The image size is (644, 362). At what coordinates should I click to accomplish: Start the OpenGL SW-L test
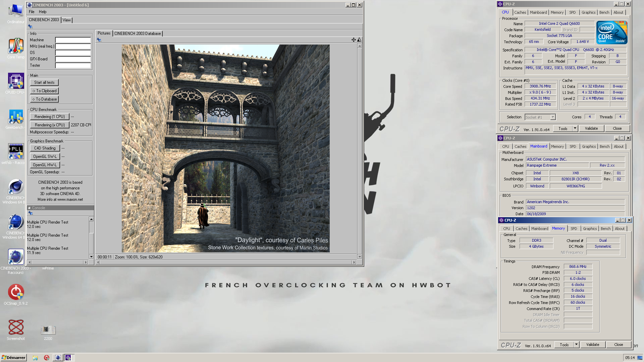pyautogui.click(x=45, y=157)
